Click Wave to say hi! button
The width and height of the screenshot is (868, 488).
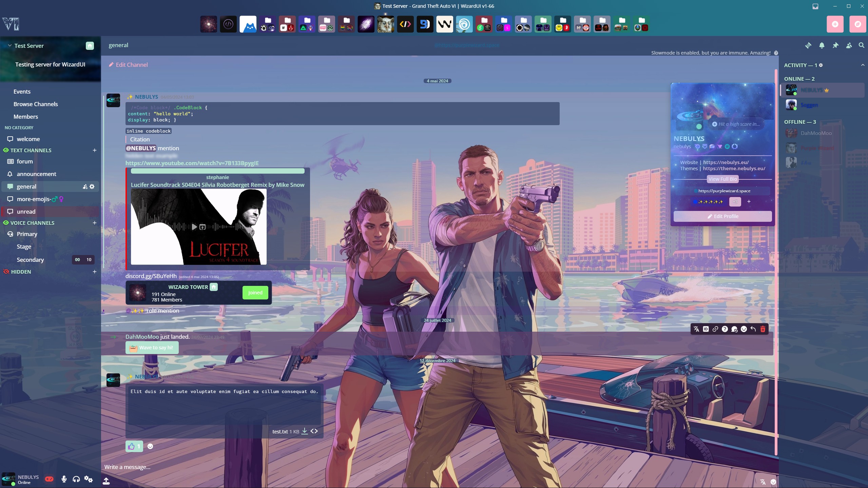point(152,348)
